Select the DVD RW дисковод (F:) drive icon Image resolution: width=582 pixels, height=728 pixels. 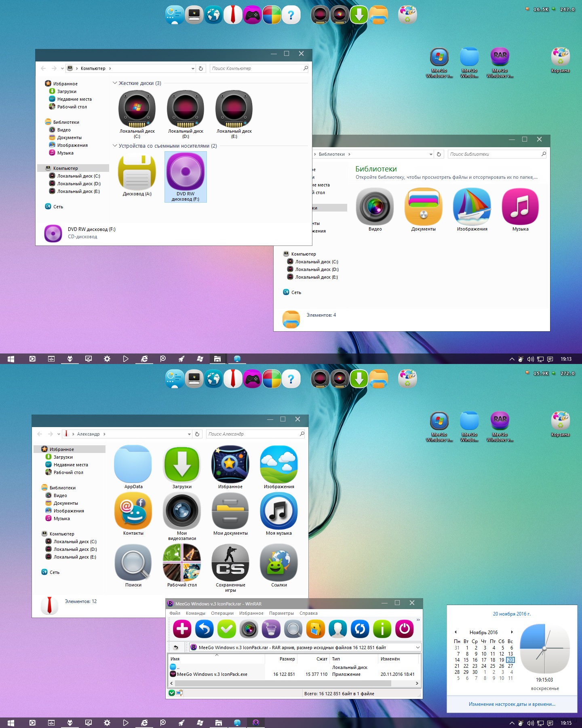tap(186, 176)
